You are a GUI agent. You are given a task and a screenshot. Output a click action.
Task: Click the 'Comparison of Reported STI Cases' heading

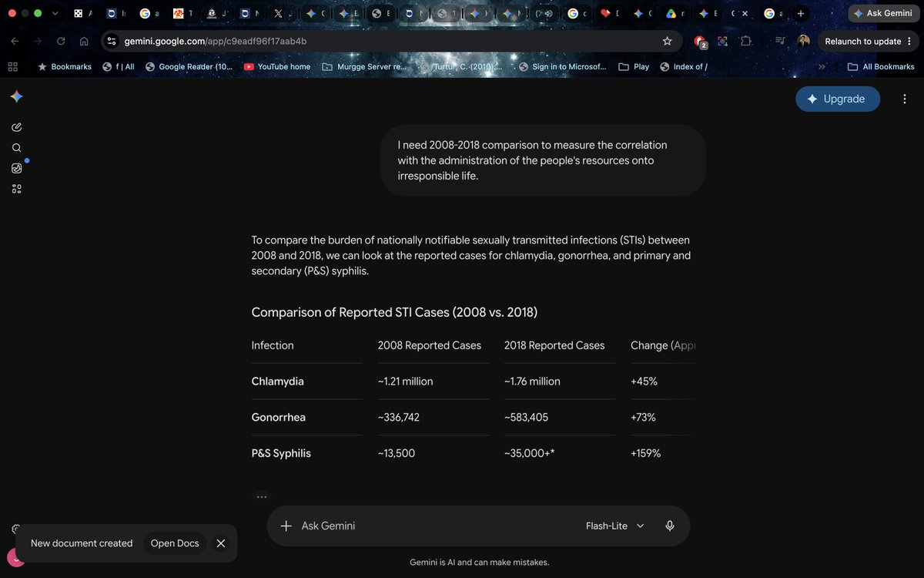click(x=394, y=312)
